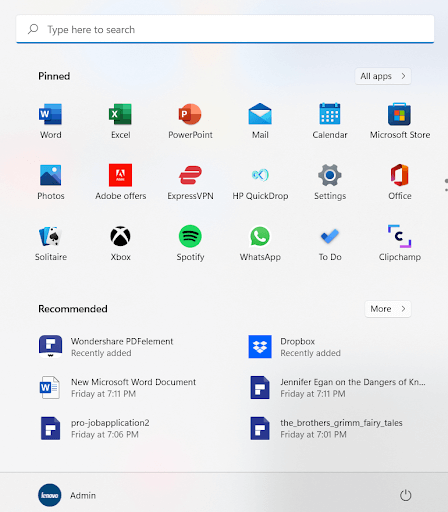Viewport: 448px width, 512px height.
Task: Launch ExpressVPN
Action: (190, 182)
